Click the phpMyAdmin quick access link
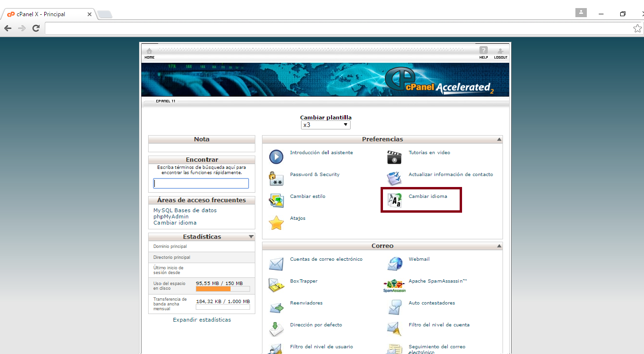This screenshot has height=354, width=644. point(171,216)
